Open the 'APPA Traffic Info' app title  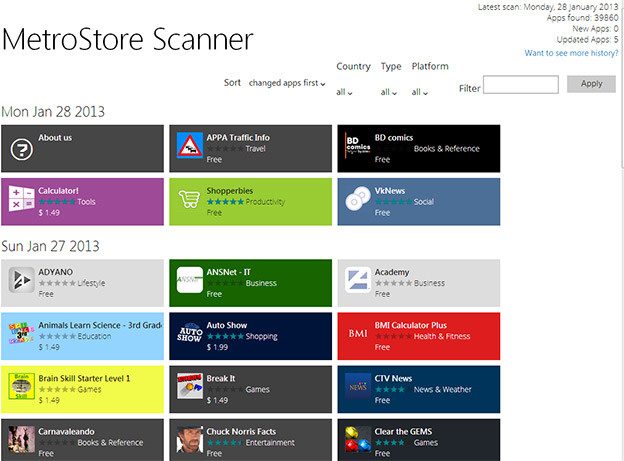238,137
